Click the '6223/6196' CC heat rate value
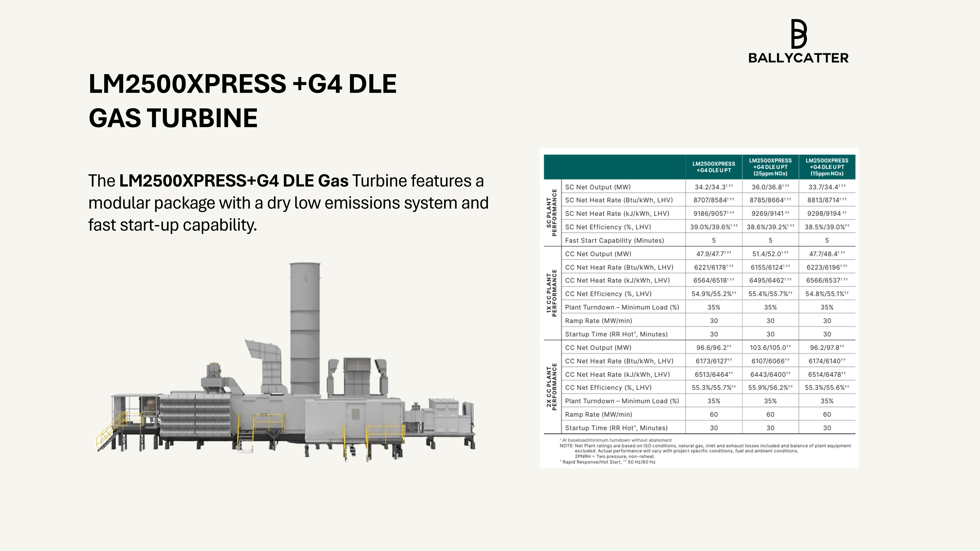Image resolution: width=980 pixels, height=551 pixels. pos(827,267)
